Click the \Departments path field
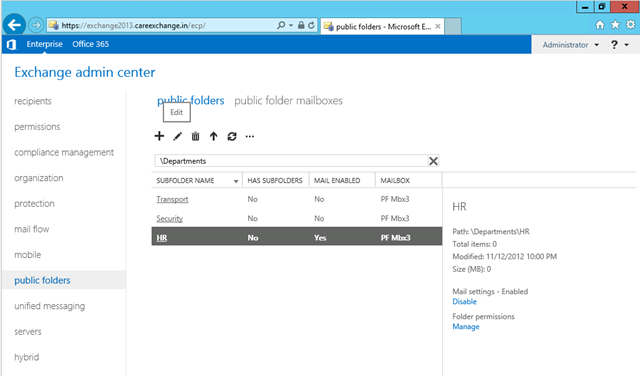The image size is (640, 376). (291, 161)
